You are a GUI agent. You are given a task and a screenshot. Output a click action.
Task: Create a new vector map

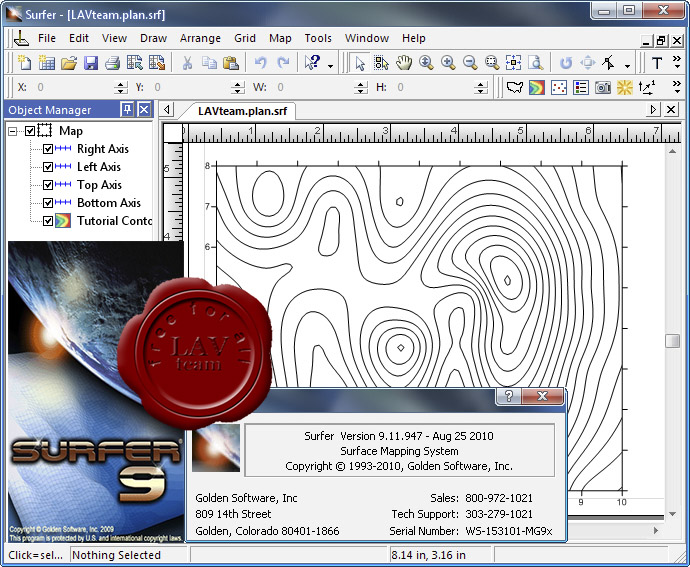[647, 88]
